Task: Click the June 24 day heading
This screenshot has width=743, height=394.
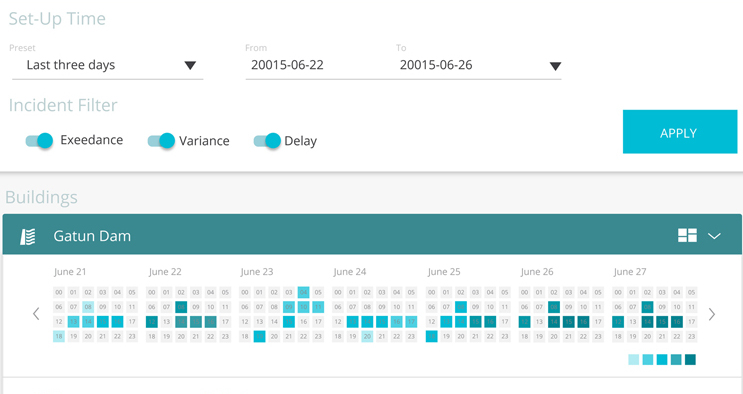Action: click(350, 272)
